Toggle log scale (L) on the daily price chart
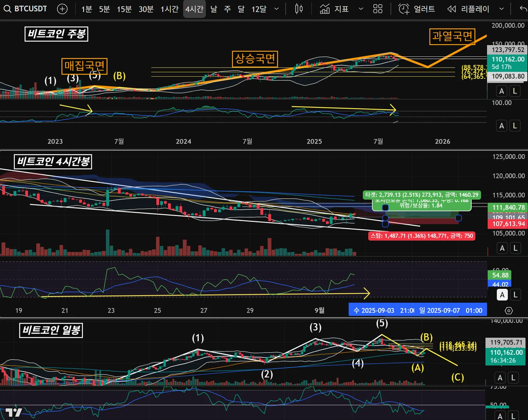 click(513, 378)
